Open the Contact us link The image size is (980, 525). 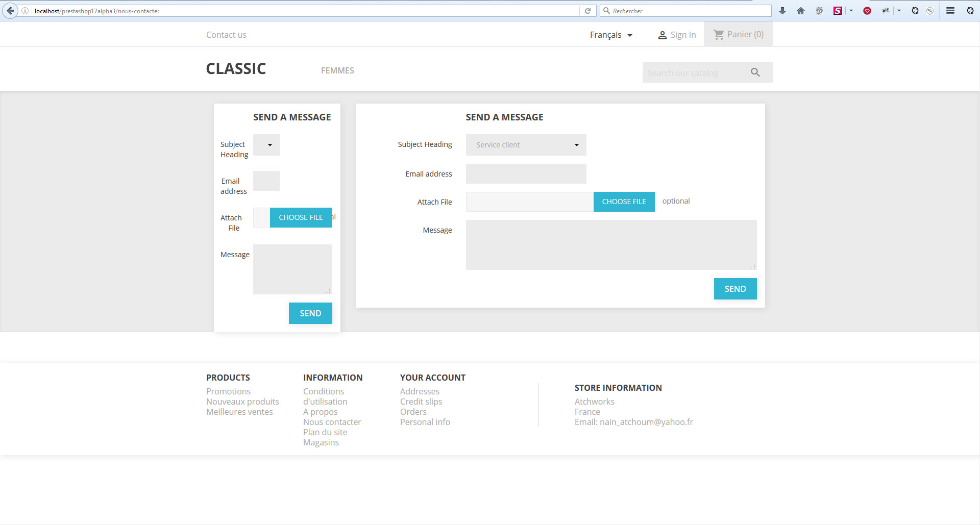226,35
